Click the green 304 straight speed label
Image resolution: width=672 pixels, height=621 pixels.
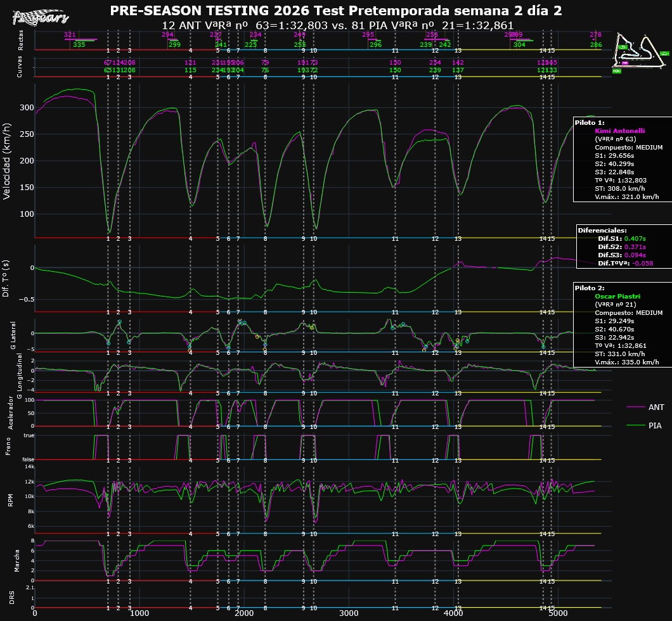pos(519,44)
